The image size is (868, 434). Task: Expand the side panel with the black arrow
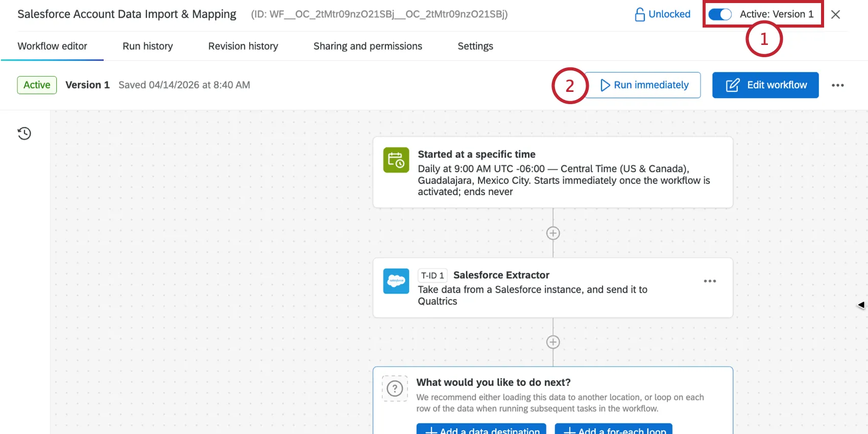point(861,305)
